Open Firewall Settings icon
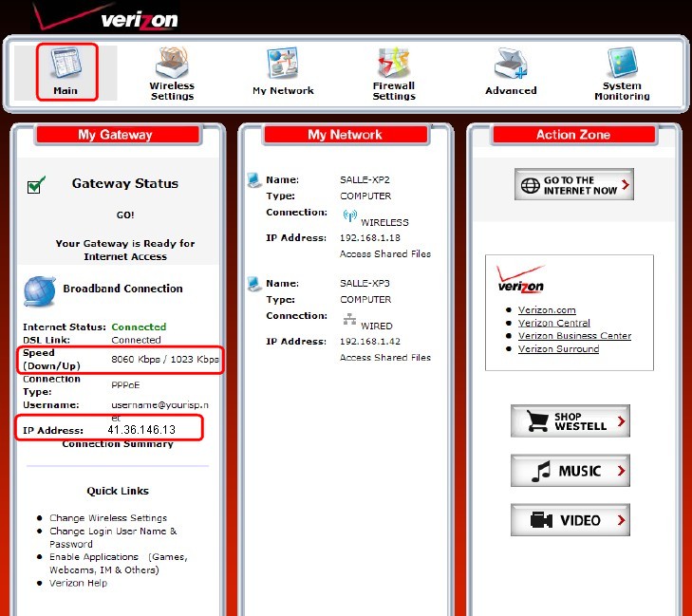692x616 pixels. point(394,63)
